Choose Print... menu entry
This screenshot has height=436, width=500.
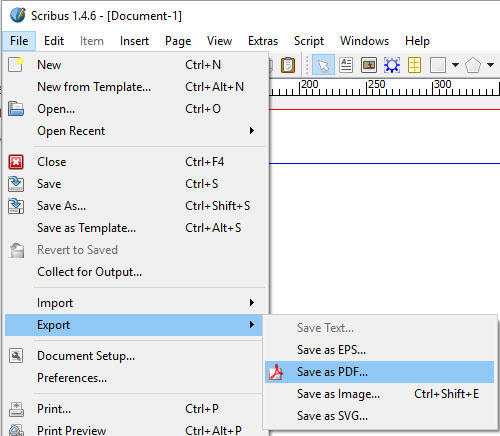coord(134,409)
